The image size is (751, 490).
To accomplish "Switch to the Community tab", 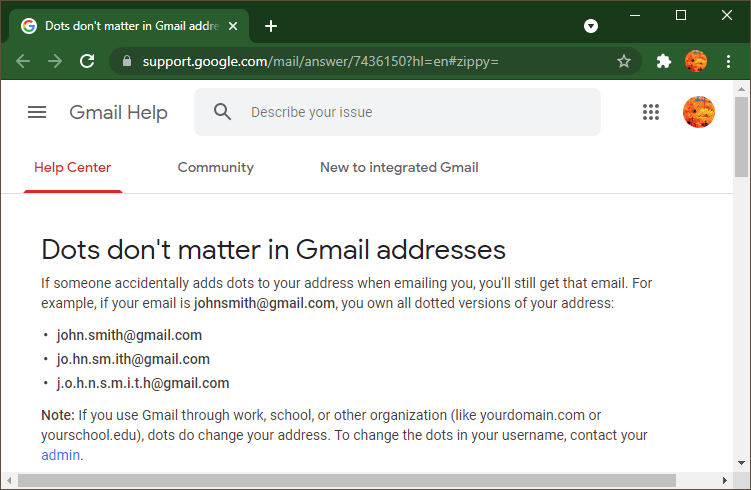I will click(216, 167).
